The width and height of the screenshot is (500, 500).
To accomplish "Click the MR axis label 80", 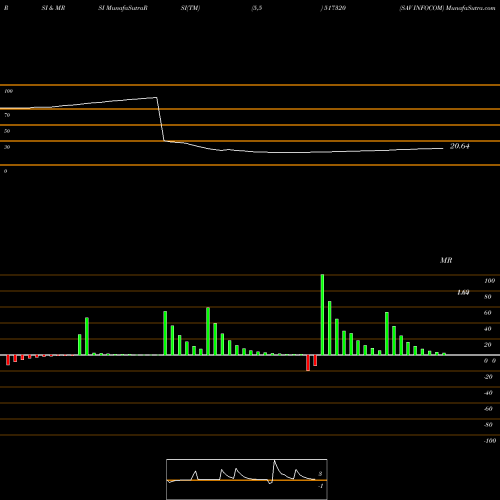I will [x=488, y=297].
